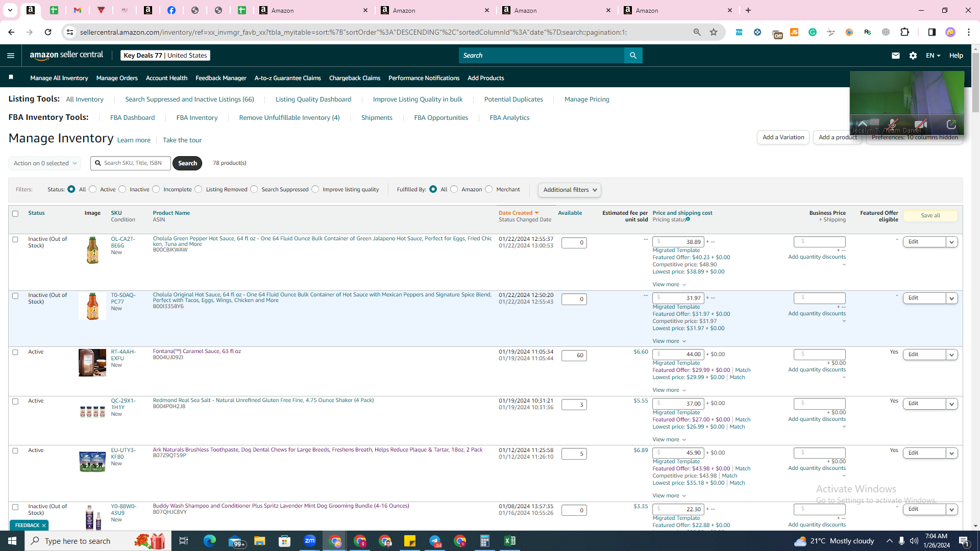Filter by Fulfilled By Merchant

point(489,189)
